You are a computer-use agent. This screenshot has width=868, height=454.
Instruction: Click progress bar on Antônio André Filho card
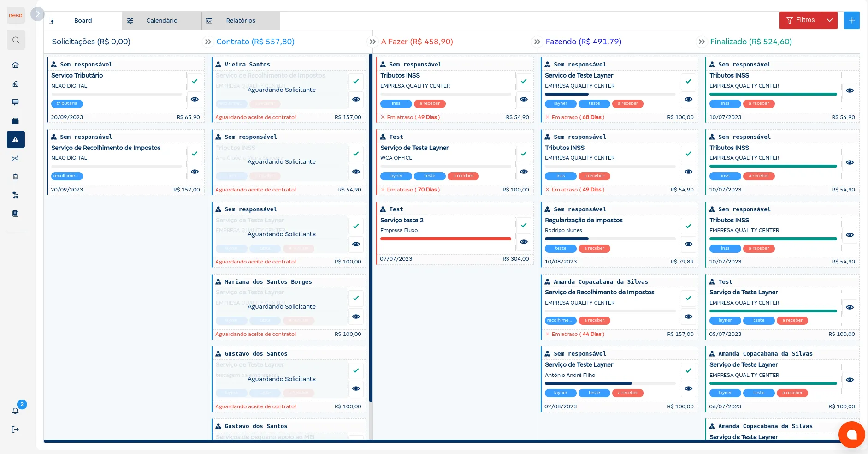click(x=610, y=383)
